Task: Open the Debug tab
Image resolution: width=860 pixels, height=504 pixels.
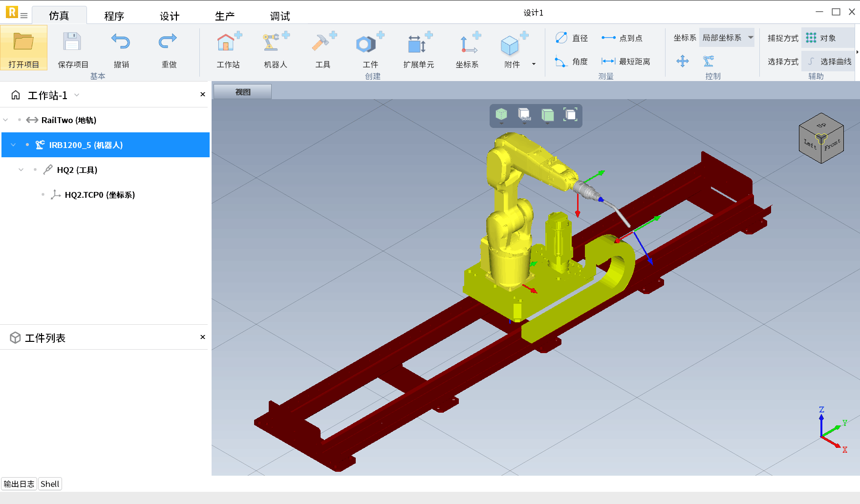Action: tap(280, 16)
